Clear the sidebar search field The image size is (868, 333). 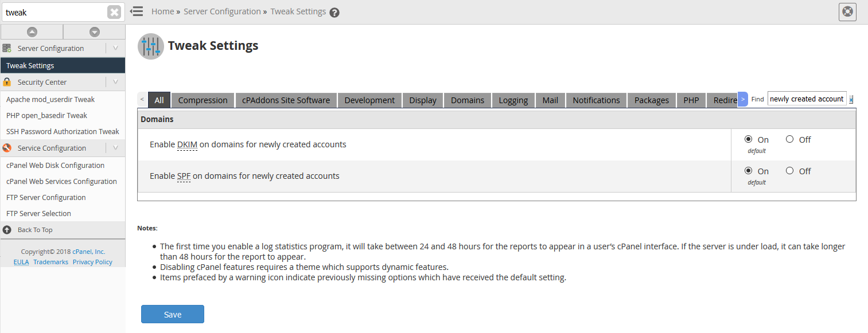(x=114, y=12)
